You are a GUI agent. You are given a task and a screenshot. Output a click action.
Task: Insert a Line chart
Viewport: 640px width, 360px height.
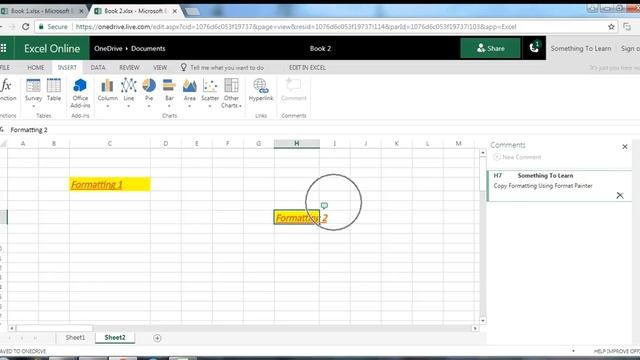click(129, 90)
